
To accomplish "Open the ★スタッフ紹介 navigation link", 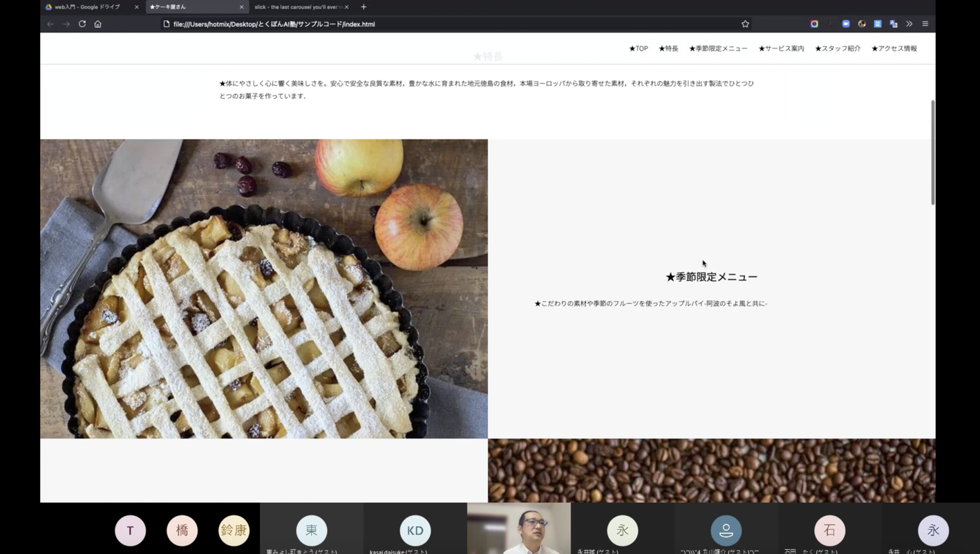I will [838, 48].
